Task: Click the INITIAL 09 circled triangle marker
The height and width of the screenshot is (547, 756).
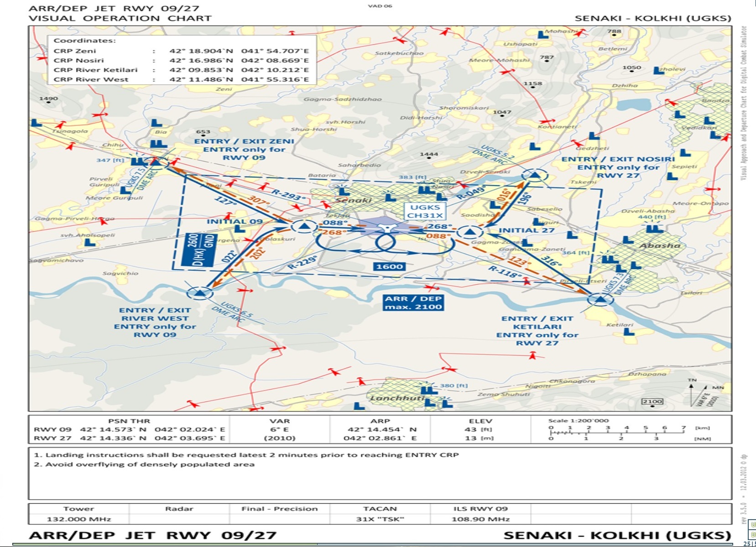Action: [x=304, y=226]
